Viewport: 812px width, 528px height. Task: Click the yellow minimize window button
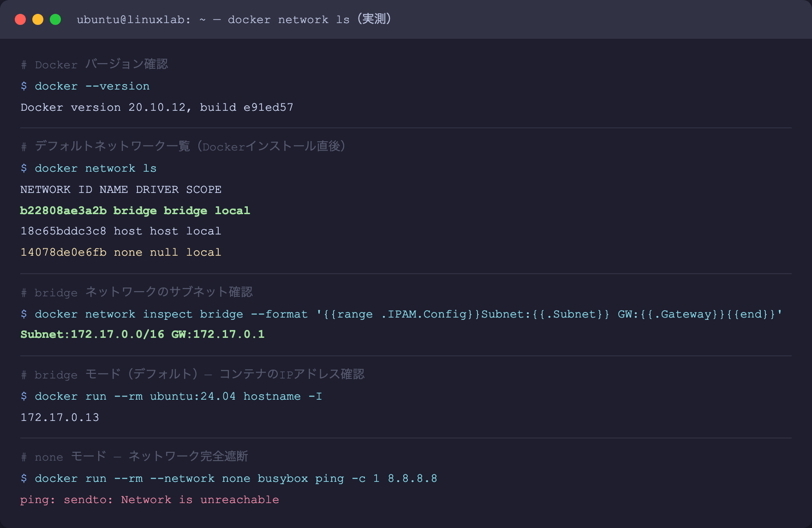[x=38, y=19]
